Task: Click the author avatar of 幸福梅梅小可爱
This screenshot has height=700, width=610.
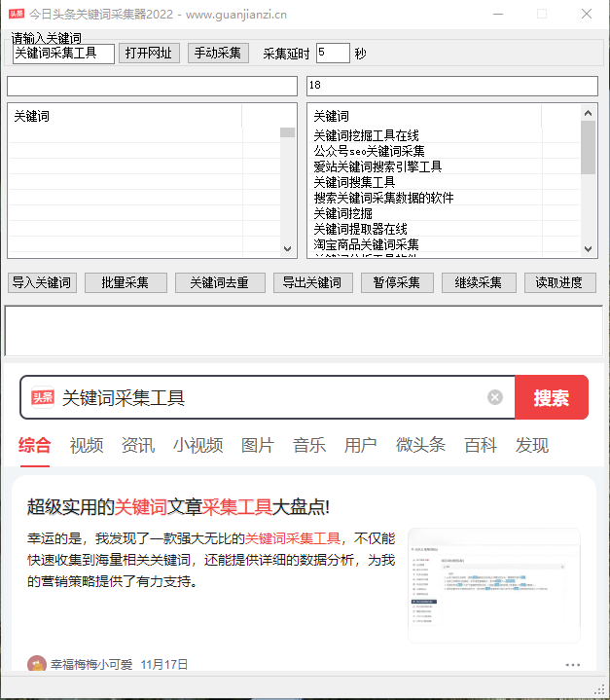Action: point(37,664)
